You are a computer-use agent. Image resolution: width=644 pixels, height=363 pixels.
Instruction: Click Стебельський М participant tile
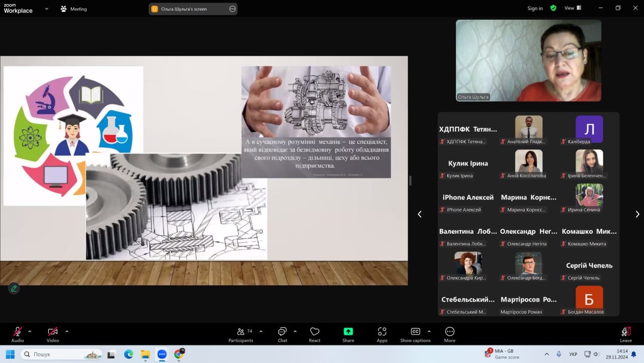(x=468, y=300)
